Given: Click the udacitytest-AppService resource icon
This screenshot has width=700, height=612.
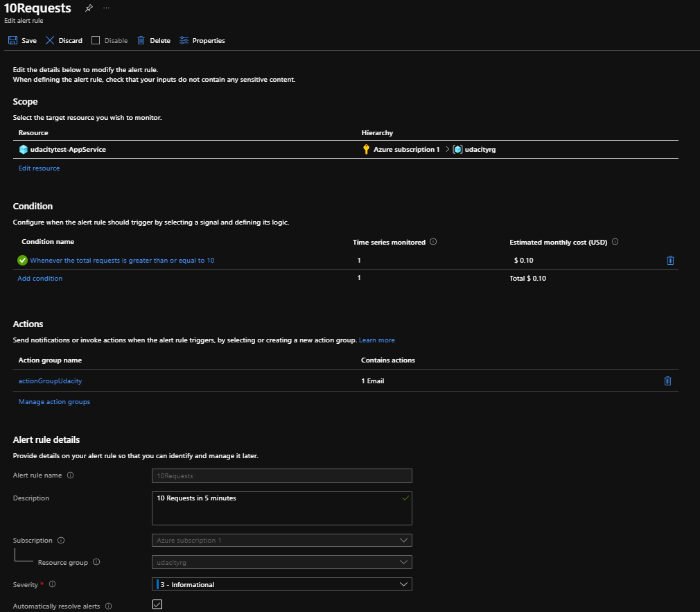Looking at the screenshot, I should pyautogui.click(x=23, y=150).
